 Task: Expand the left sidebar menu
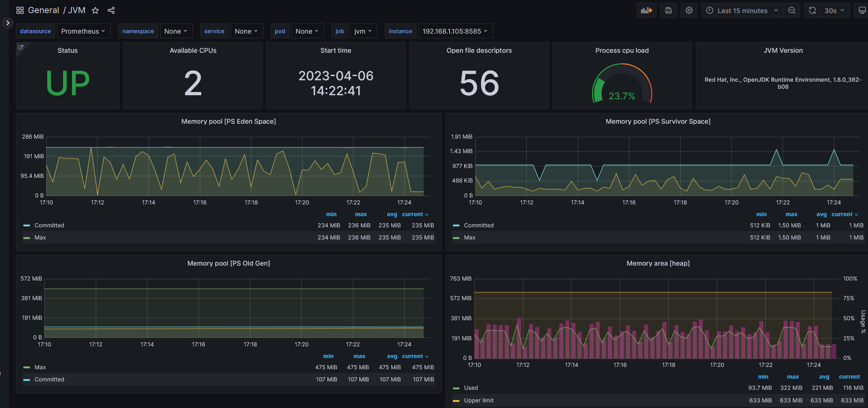pyautogui.click(x=7, y=23)
